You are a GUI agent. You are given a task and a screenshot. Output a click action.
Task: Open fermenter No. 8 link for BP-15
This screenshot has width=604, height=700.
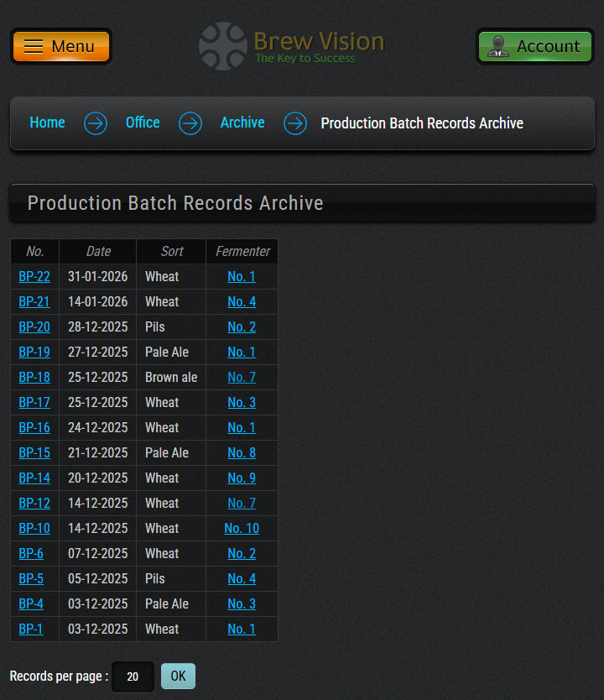[242, 452]
